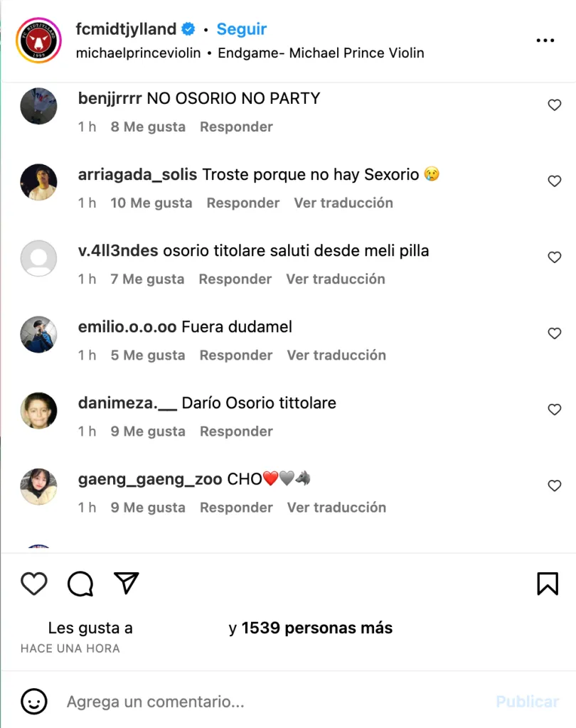Click Seguir to follow fcmidtjylland

tap(241, 29)
